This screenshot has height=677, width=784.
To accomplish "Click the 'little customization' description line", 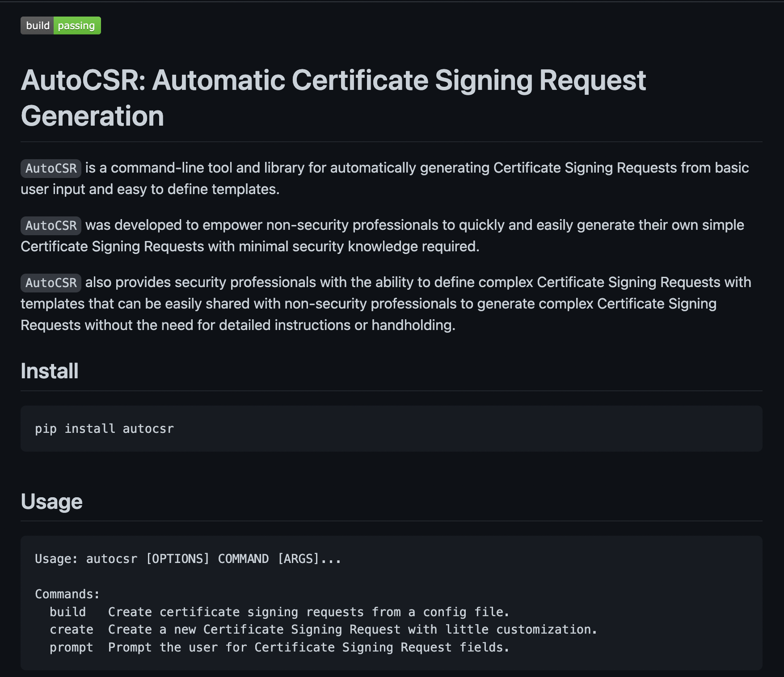I will tap(353, 630).
